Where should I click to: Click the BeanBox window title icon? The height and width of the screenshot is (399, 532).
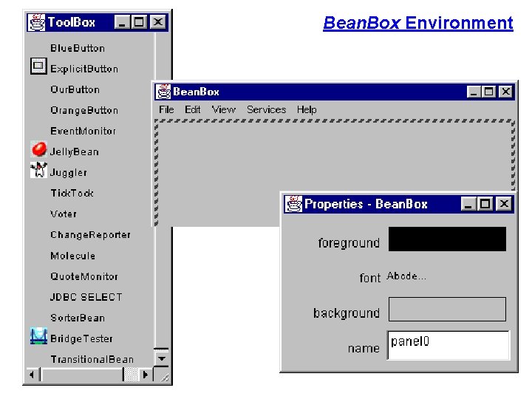pos(163,92)
